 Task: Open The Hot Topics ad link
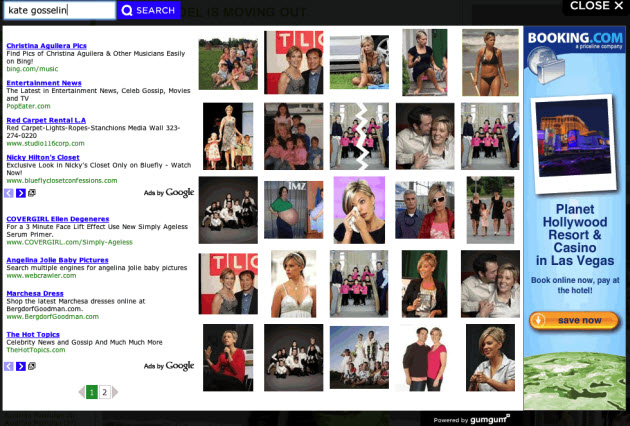point(33,334)
